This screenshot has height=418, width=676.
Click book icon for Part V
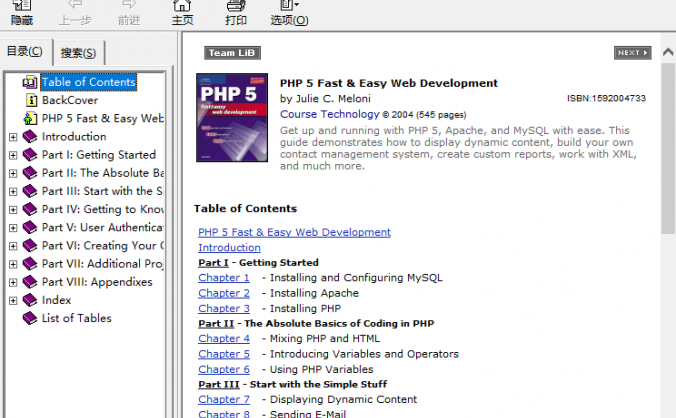(30, 227)
